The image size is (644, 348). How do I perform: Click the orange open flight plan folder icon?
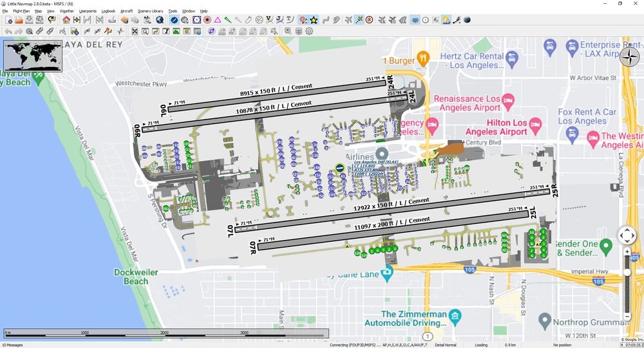pos(19,20)
